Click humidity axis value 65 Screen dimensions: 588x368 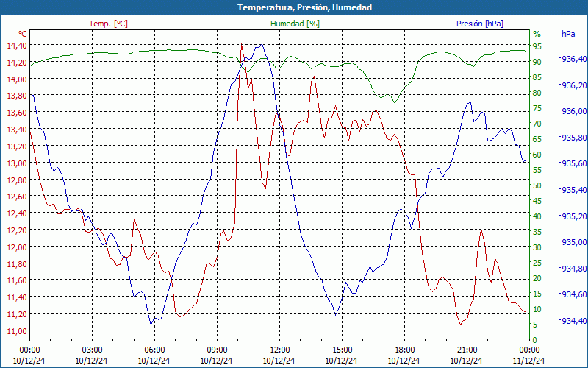(x=537, y=139)
